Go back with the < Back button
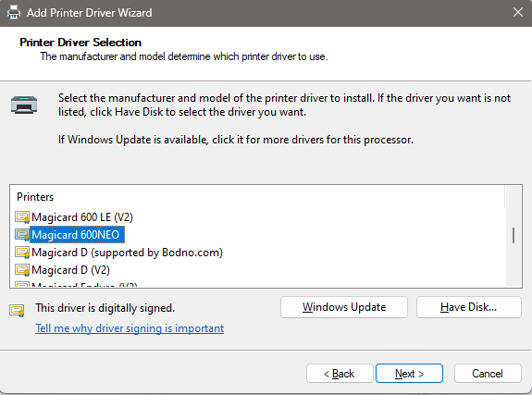Image resolution: width=532 pixels, height=395 pixels. coord(340,374)
